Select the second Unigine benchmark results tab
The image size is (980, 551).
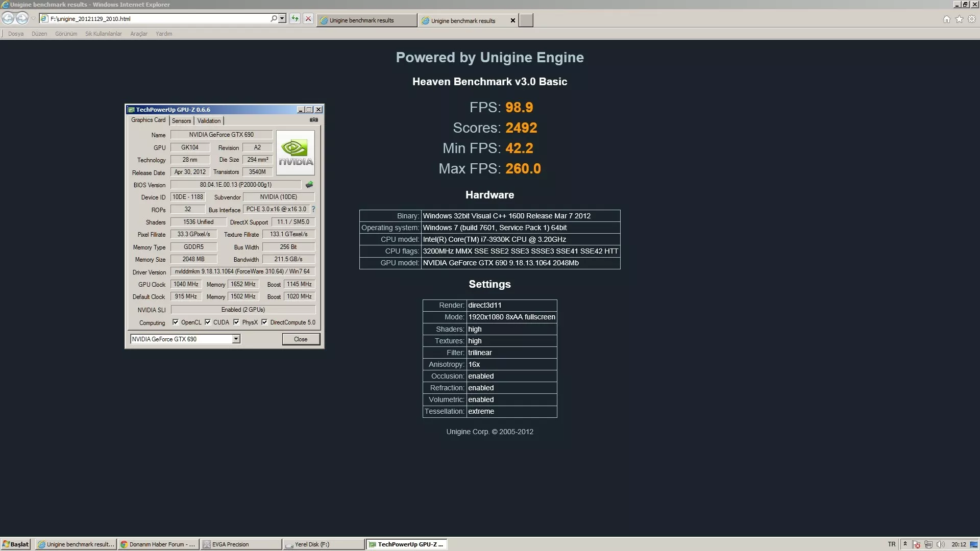[x=463, y=21]
